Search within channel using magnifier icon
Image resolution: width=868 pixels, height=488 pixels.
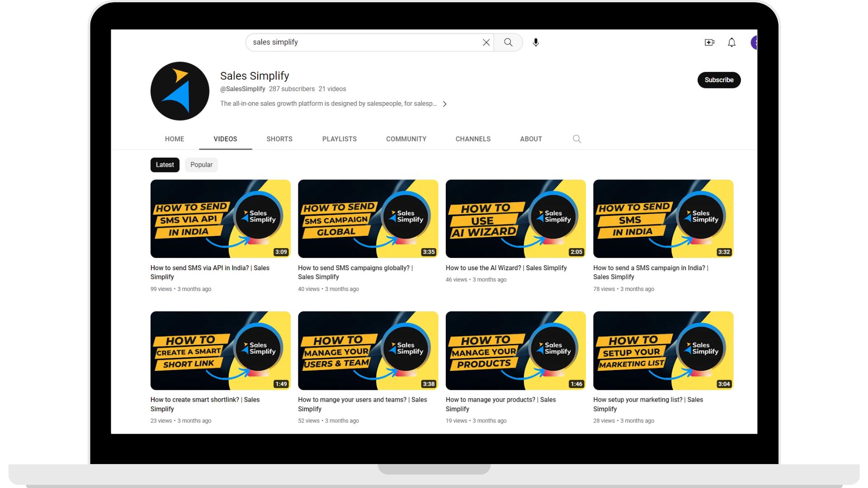point(577,139)
